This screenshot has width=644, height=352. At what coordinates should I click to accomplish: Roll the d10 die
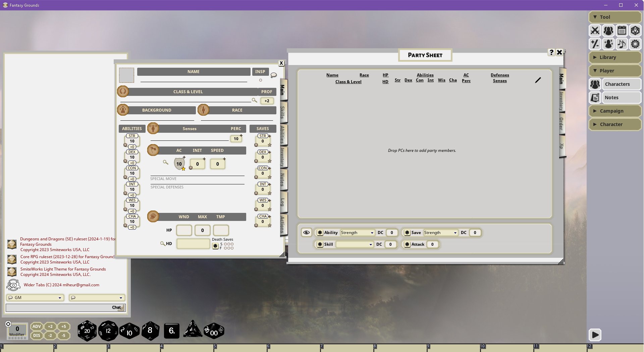click(129, 331)
